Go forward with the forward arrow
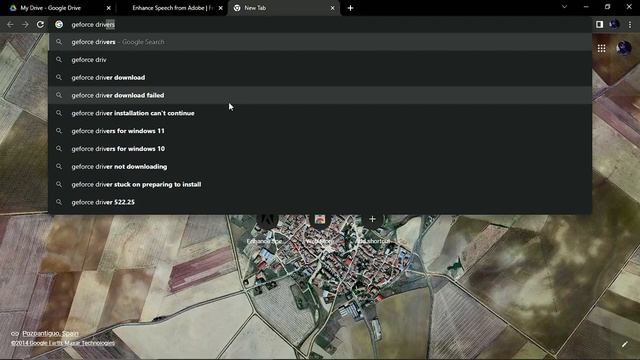 click(x=25, y=24)
